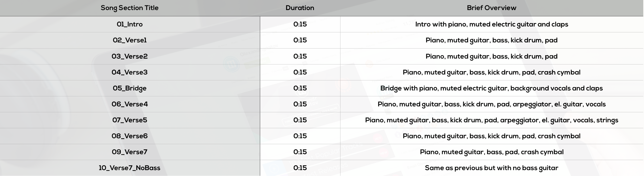
Task: Select the 01_Intro section title
Action: 129,24
